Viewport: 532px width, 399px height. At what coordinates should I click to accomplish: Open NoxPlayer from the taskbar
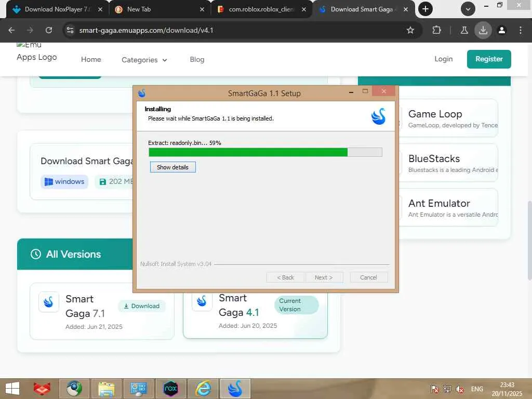point(170,389)
